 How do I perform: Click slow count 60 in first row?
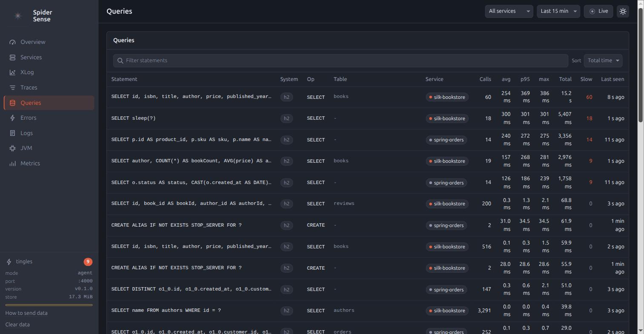[x=589, y=97]
